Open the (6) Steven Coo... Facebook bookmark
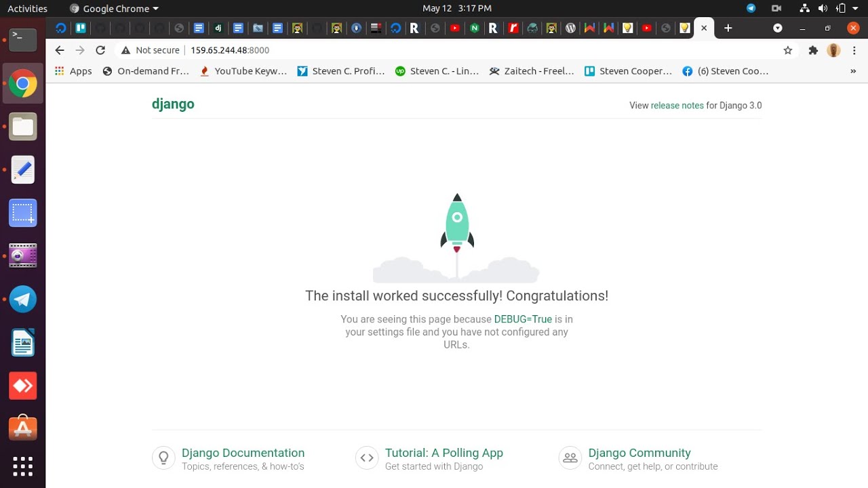 pyautogui.click(x=726, y=71)
